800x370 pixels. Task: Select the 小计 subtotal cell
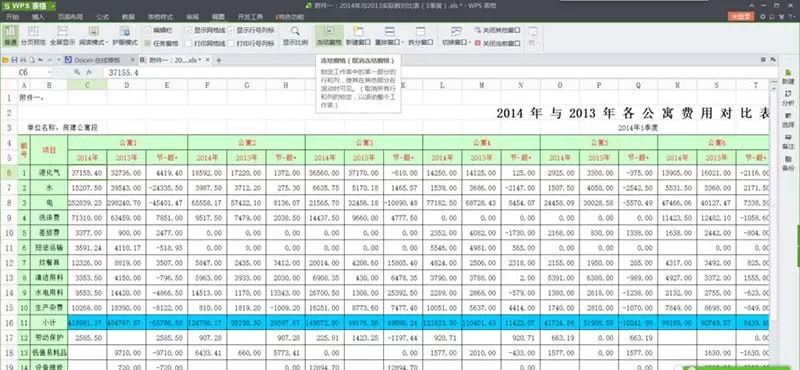[48, 323]
